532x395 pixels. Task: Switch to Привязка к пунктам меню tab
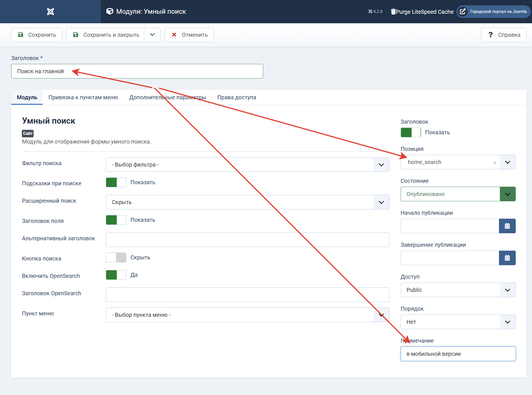[83, 97]
